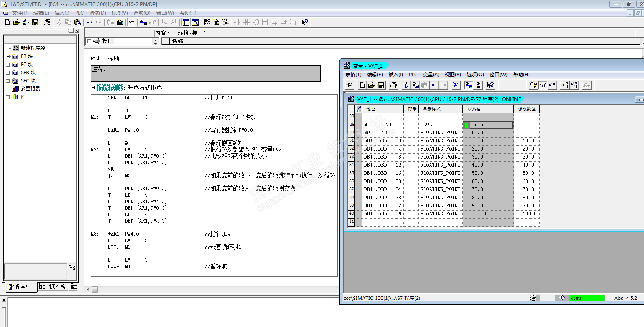This screenshot has width=644, height=327.
Task: Open 变量(A) menu in VAT_1 window
Action: click(x=431, y=75)
